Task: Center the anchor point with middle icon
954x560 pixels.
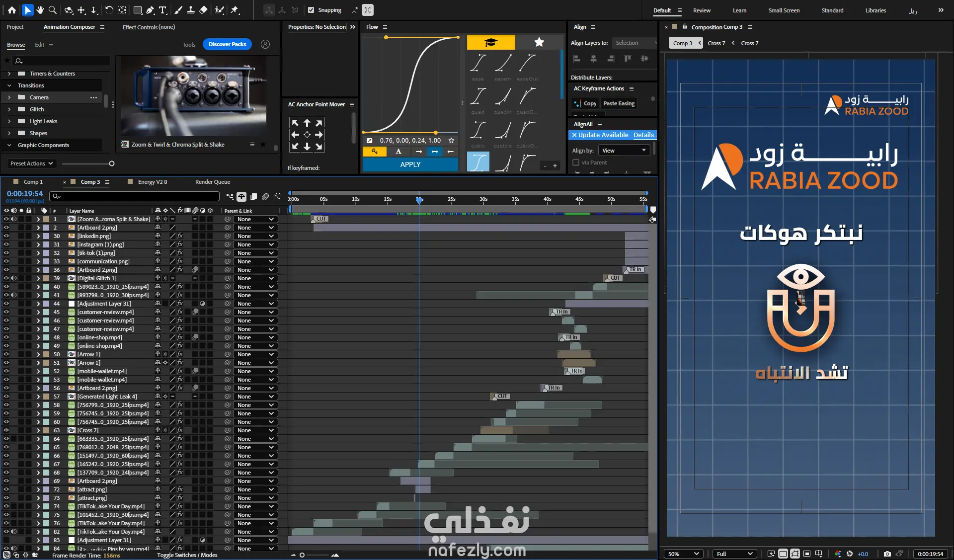Action: click(x=307, y=135)
